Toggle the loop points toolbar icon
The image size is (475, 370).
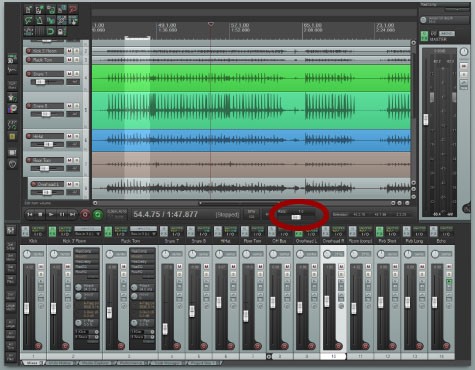[x=50, y=32]
